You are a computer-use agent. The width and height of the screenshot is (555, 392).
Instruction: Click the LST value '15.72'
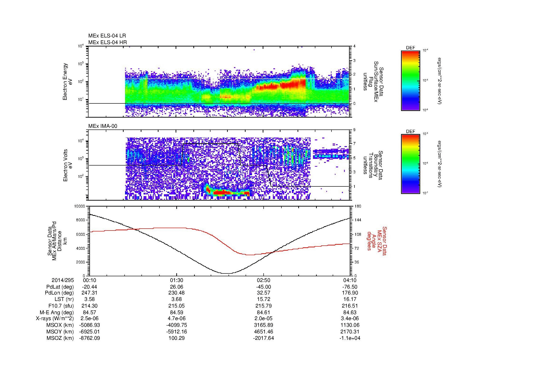coord(263,300)
